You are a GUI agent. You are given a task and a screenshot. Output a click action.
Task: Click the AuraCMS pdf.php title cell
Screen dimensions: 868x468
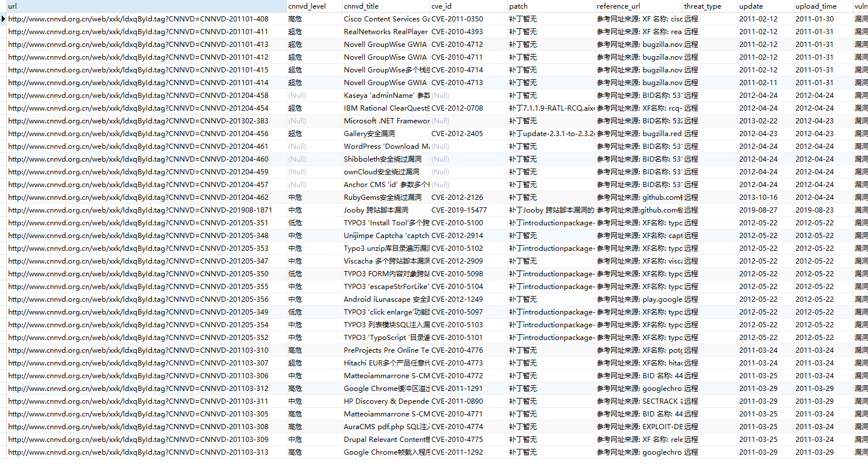pos(386,427)
